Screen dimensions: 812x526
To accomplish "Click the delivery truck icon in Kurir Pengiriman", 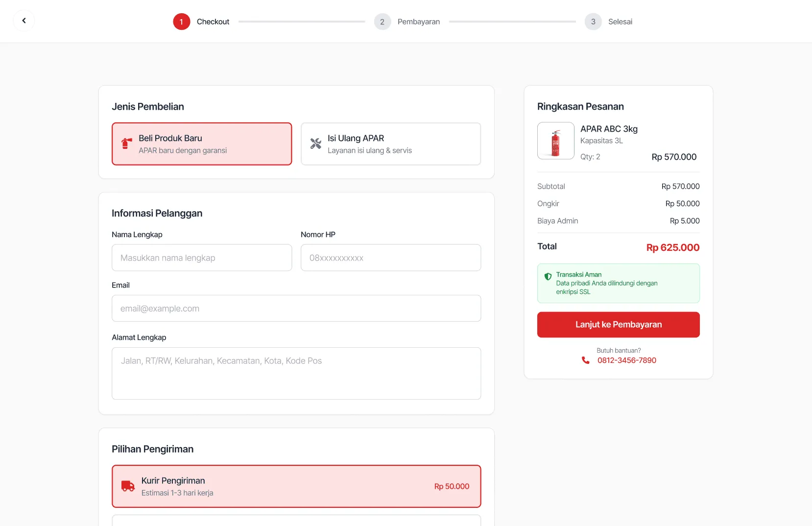I will click(128, 486).
